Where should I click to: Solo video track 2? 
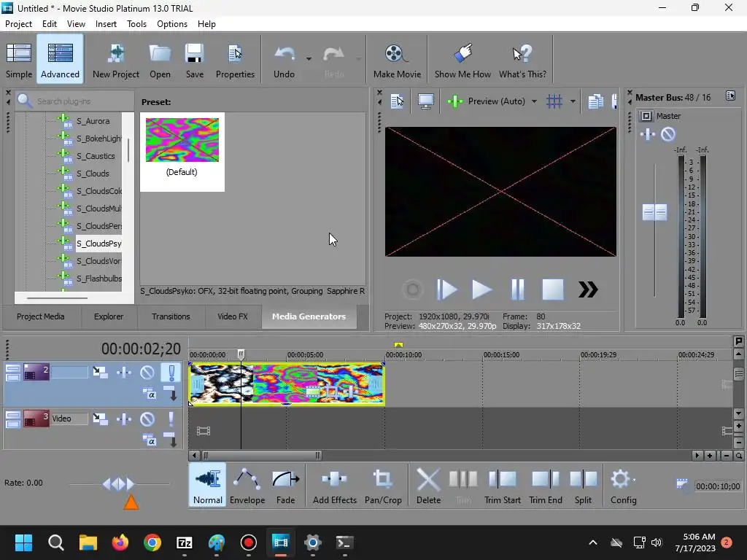pyautogui.click(x=171, y=372)
